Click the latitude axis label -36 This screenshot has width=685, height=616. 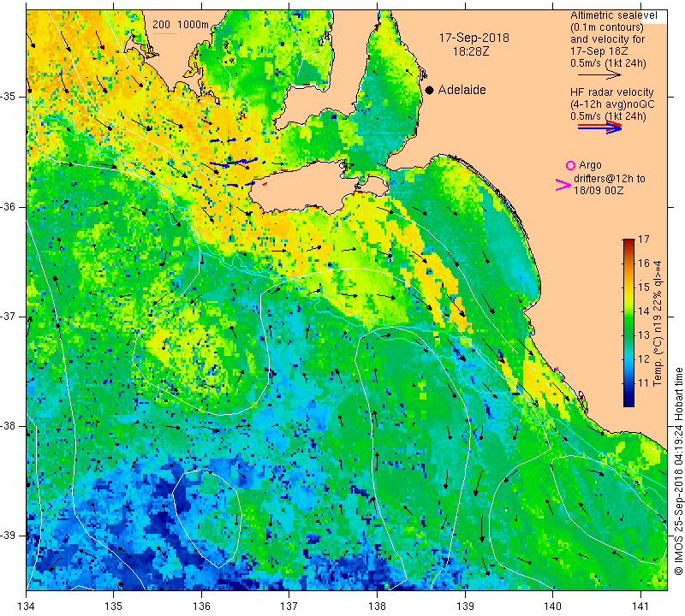[x=9, y=206]
